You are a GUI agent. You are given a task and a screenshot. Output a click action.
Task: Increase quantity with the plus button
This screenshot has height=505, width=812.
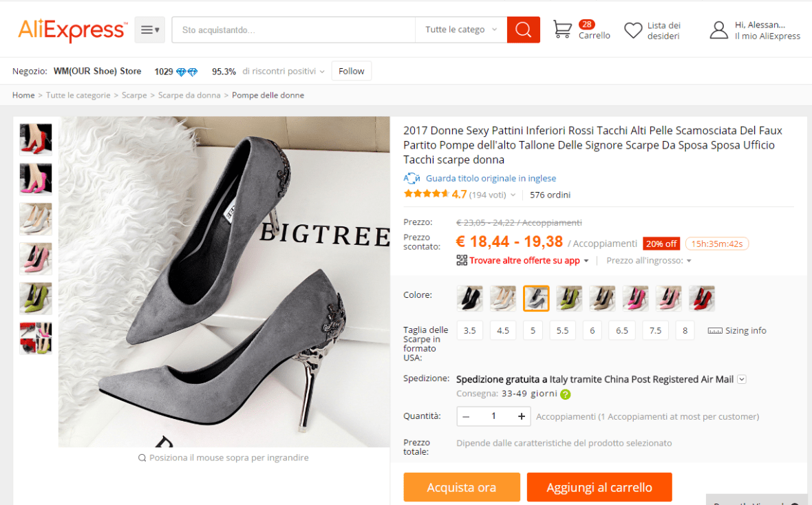point(522,416)
